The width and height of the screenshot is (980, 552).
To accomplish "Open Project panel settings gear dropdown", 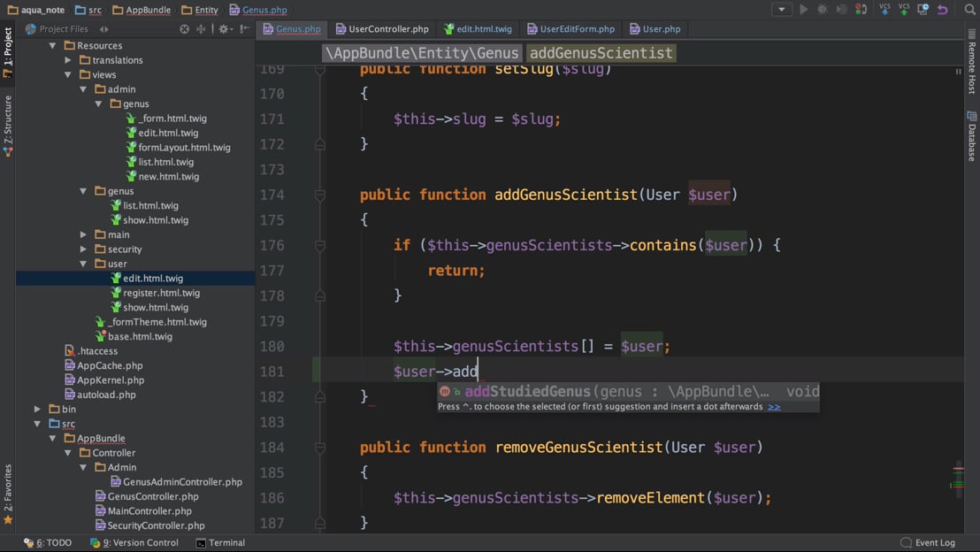I will coord(225,29).
